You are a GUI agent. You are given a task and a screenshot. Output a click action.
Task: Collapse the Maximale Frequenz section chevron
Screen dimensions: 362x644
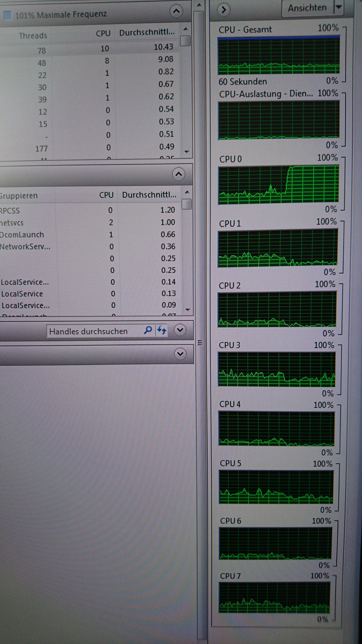176,11
